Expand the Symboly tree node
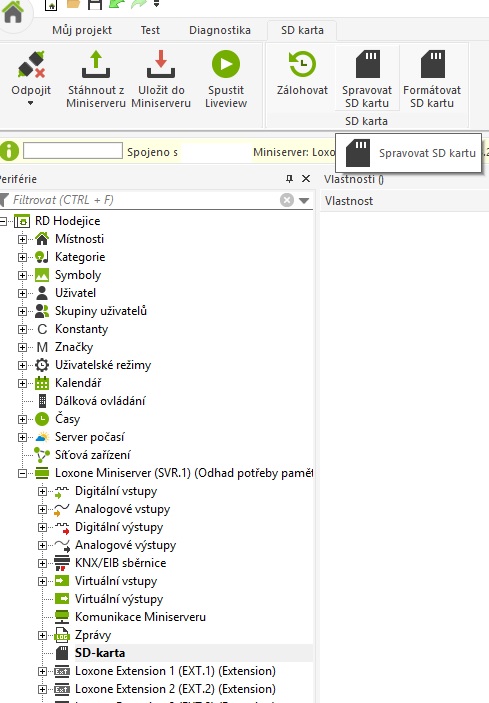 (x=22, y=275)
